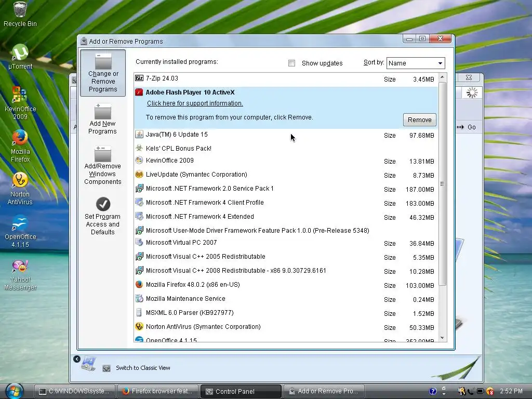Switch to Add or Remove Programs taskbar item

[x=324, y=391]
